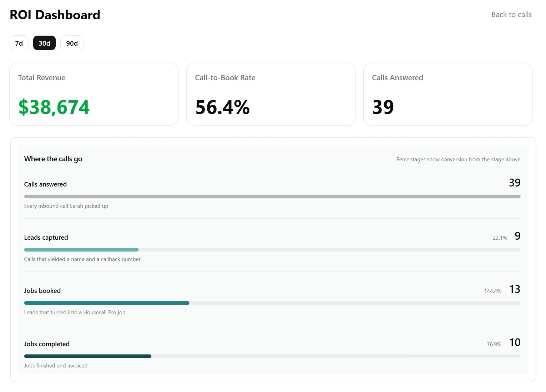
Task: Click the dark Jobs completed progress bar
Action: click(88, 356)
